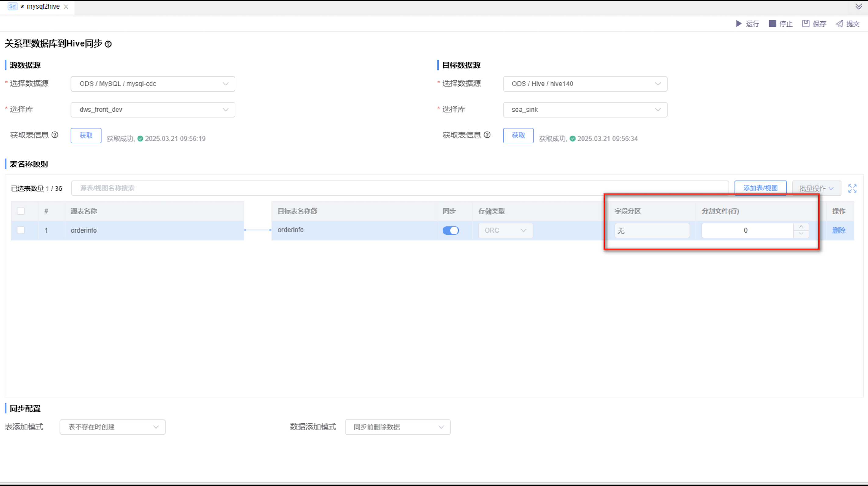
Task: Click 删除 link for the orderinfo row
Action: [x=838, y=230]
